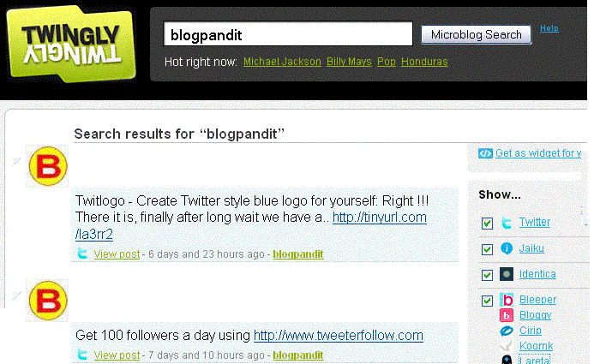
Task: Click the Microblog Search button
Action: click(477, 35)
